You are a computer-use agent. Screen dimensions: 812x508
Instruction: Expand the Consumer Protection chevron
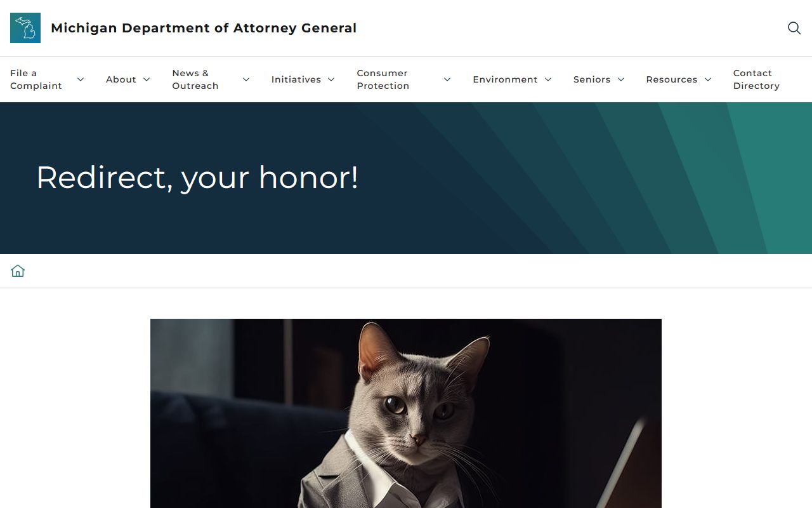(x=447, y=79)
